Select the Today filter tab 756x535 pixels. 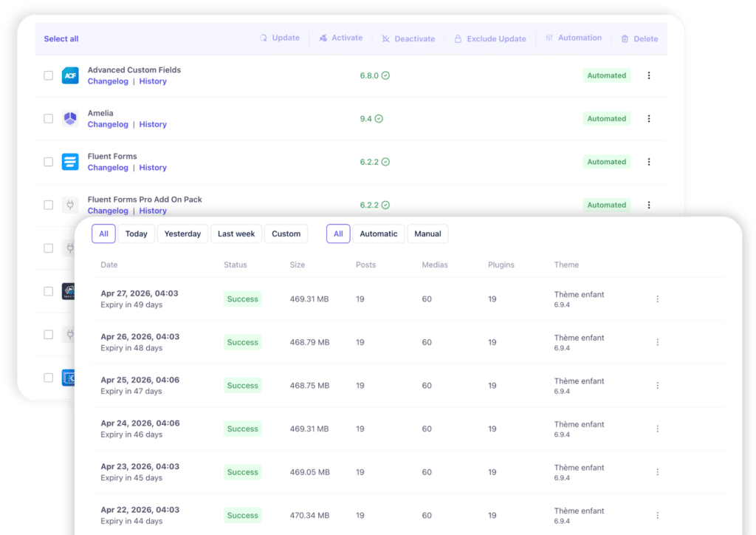click(136, 234)
